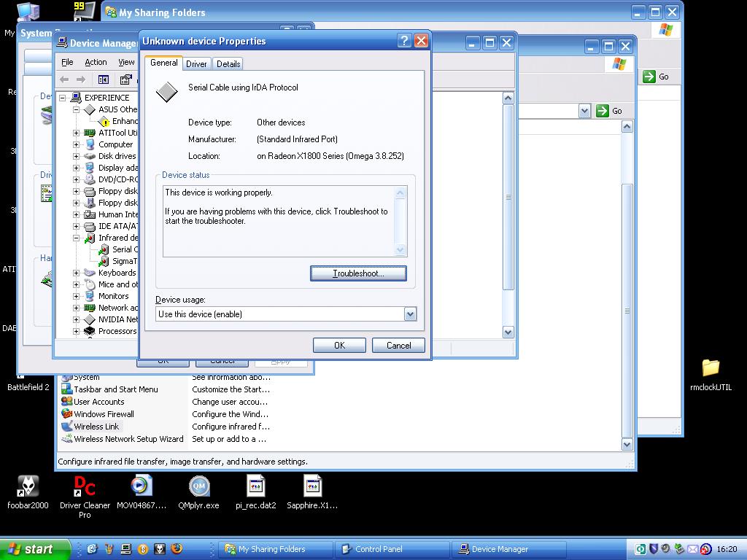Expand the Monitors tree node

click(x=77, y=296)
